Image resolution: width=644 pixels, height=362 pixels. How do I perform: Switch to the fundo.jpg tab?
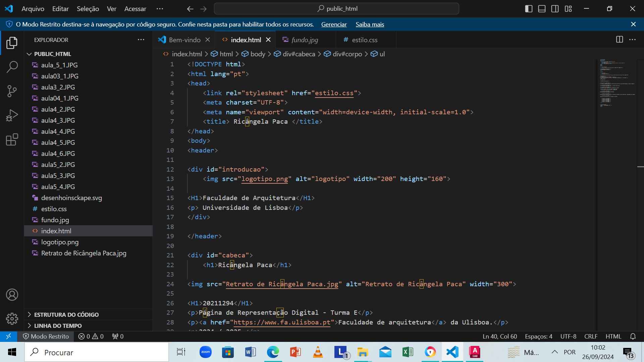[x=305, y=40]
